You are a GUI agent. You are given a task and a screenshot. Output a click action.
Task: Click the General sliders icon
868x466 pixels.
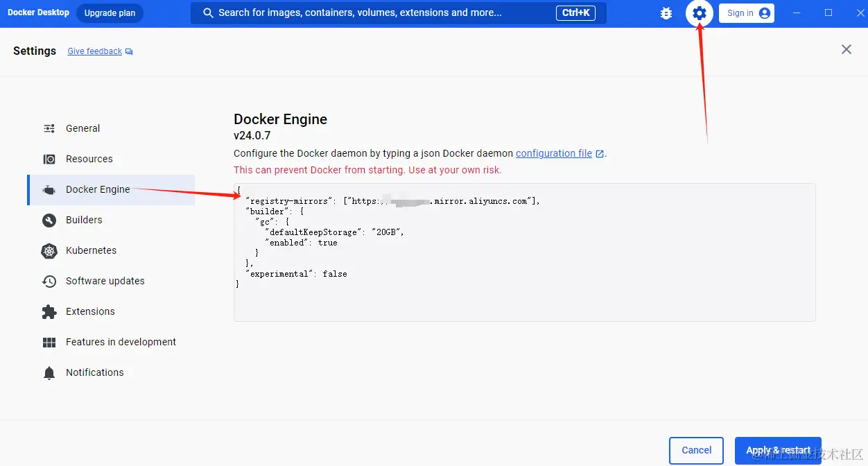click(49, 128)
